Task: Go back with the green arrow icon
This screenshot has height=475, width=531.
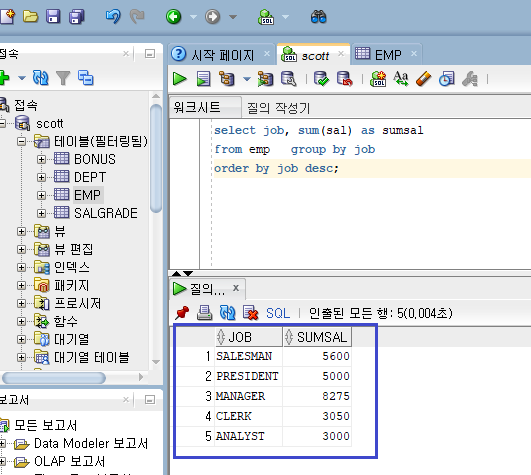Action: [x=173, y=17]
